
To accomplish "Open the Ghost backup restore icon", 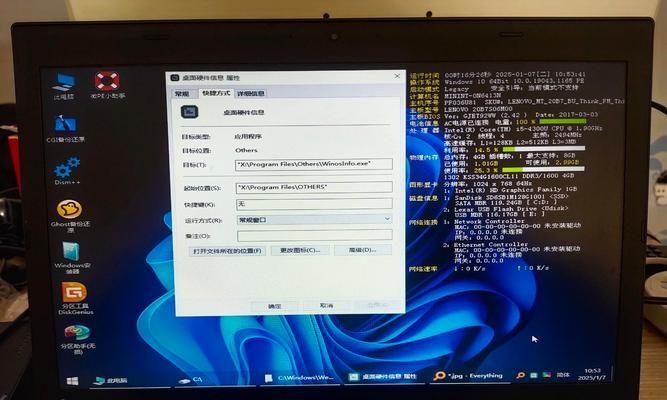I will (x=70, y=216).
